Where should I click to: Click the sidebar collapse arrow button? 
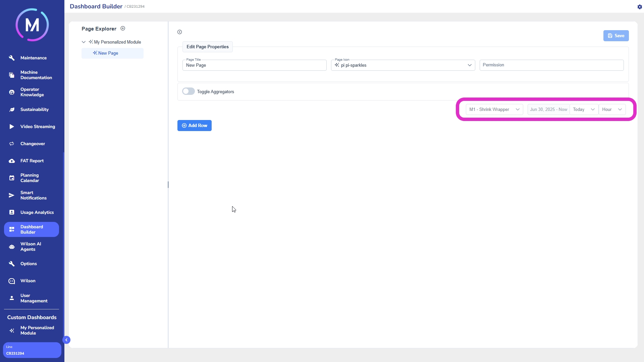tap(66, 340)
